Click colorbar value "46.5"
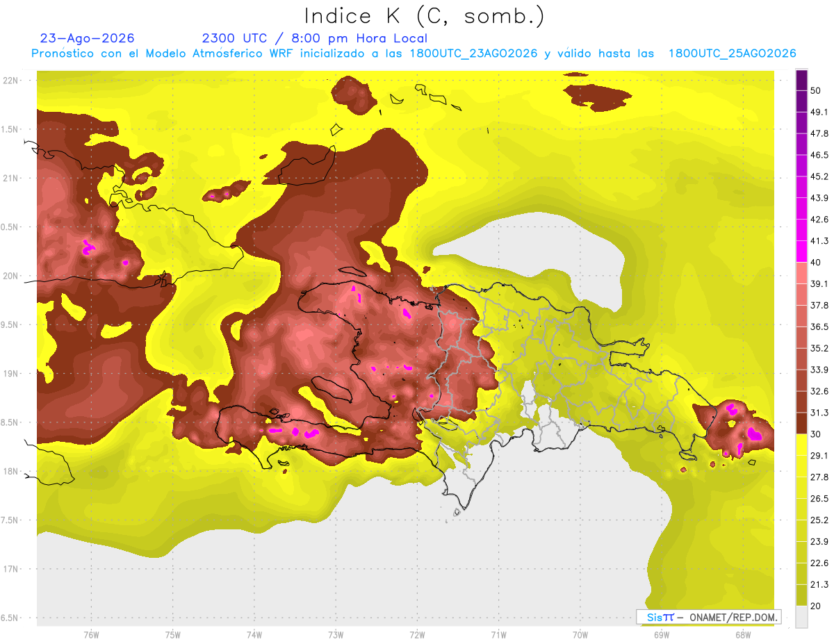This screenshot has height=644, width=834. tap(819, 155)
